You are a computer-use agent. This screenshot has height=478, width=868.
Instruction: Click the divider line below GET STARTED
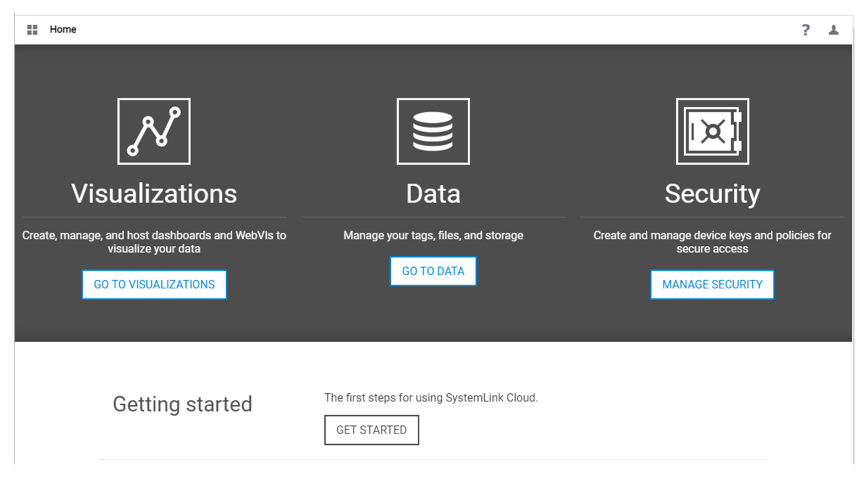click(x=433, y=459)
